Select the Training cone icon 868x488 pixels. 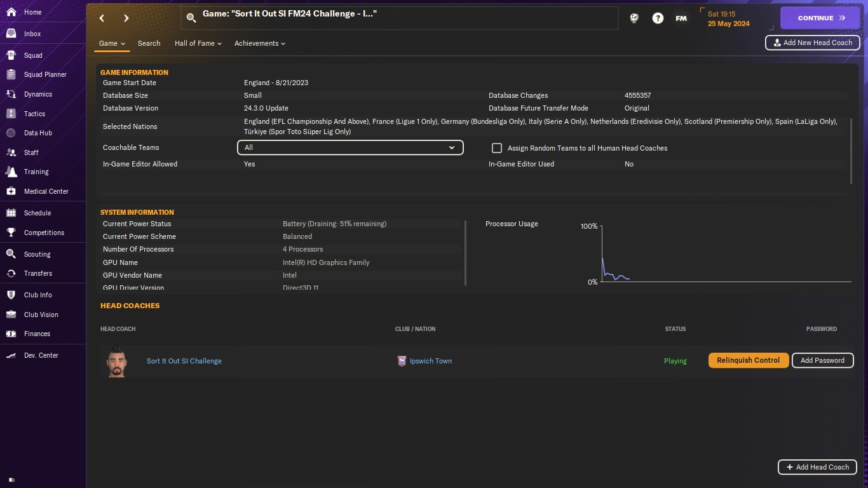coord(11,172)
